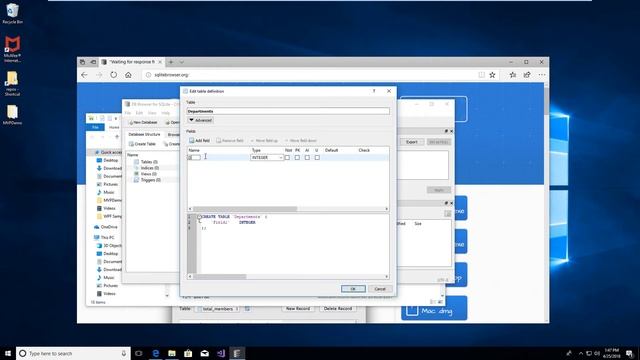Click Move field up
Screen dimensions: 640x360
[264, 140]
